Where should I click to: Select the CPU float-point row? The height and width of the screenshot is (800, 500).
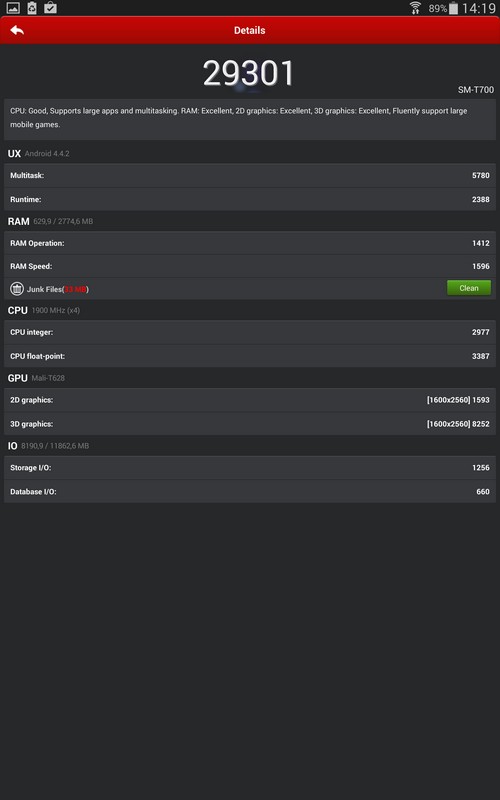coord(250,356)
